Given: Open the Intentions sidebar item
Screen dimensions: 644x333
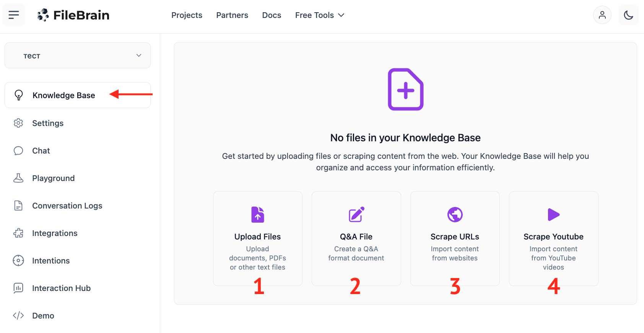Looking at the screenshot, I should click(x=51, y=261).
